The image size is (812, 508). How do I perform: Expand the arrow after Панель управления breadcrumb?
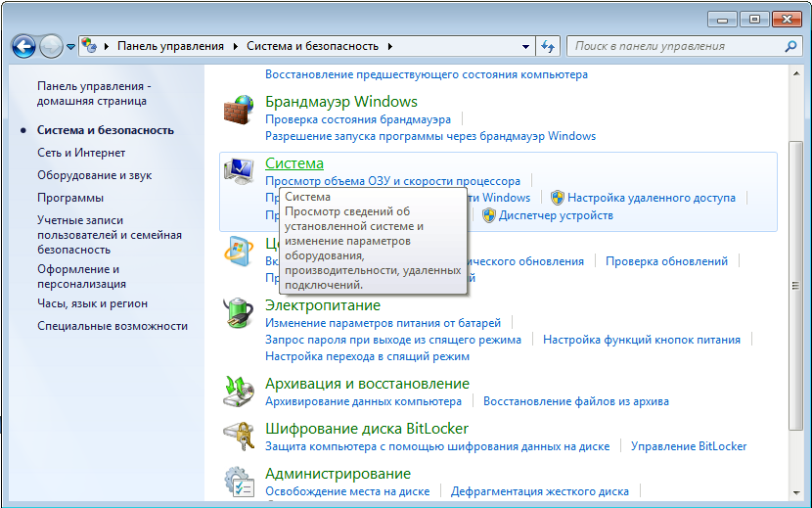[x=236, y=46]
